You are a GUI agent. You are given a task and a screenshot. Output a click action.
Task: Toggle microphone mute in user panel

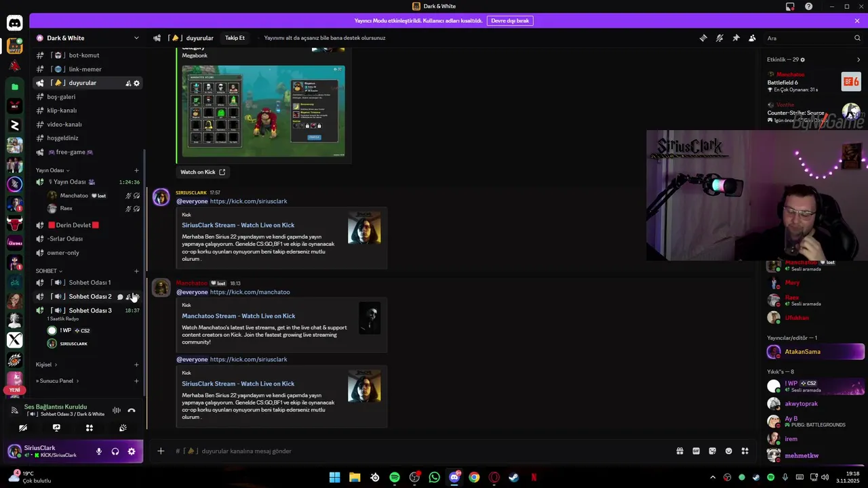pyautogui.click(x=99, y=451)
